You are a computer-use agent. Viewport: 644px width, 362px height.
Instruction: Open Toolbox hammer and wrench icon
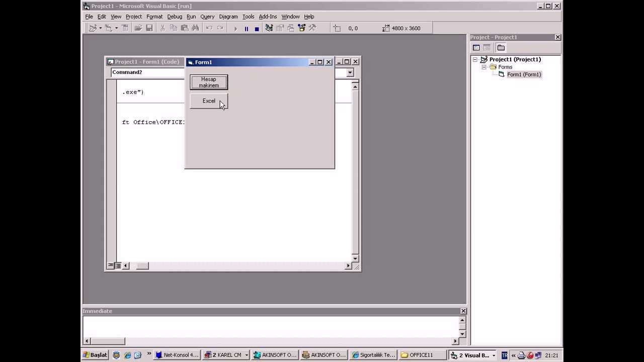[x=312, y=28]
